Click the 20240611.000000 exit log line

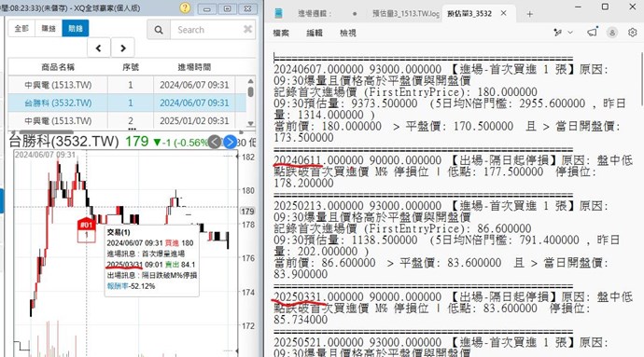point(453,160)
